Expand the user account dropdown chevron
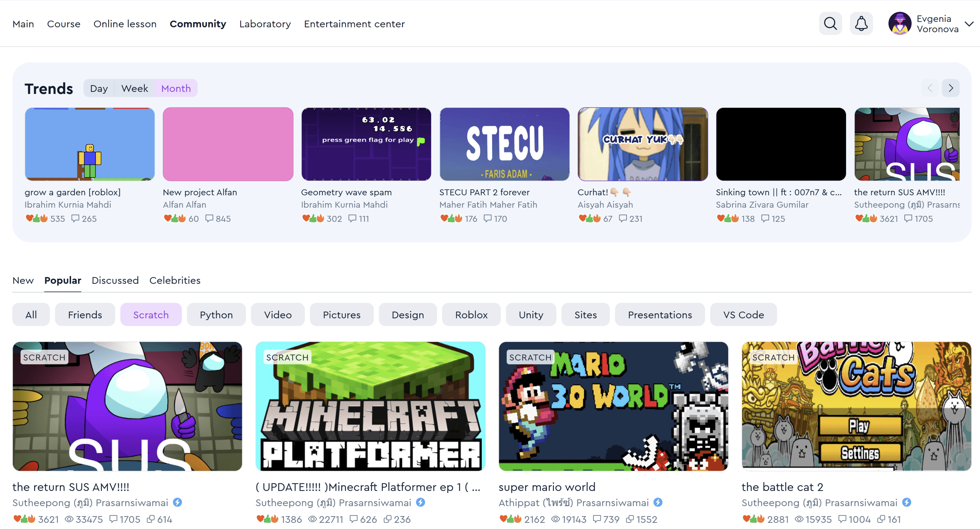 969,24
